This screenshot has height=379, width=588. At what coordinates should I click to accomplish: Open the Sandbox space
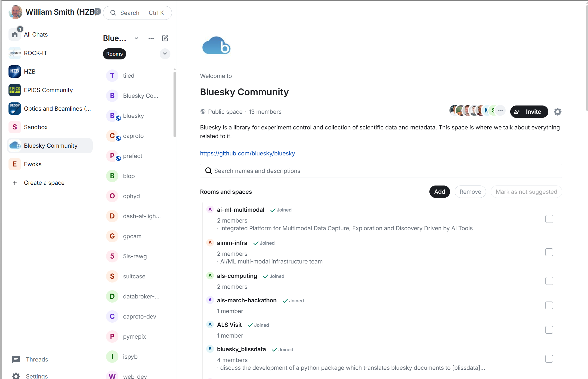pos(50,127)
